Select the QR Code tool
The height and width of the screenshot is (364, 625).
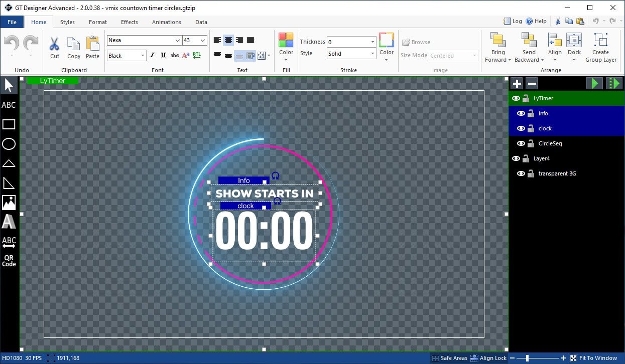pos(9,261)
